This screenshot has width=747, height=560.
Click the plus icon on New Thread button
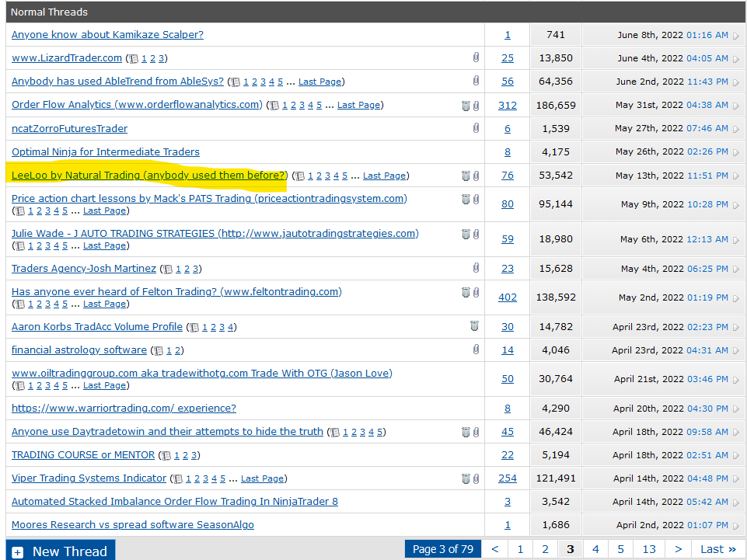click(x=18, y=552)
